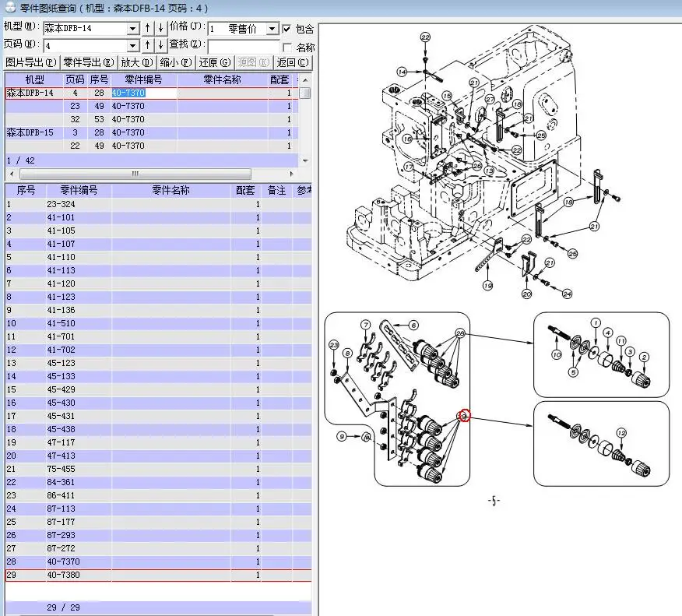Click the 图片导出 button

click(x=31, y=62)
